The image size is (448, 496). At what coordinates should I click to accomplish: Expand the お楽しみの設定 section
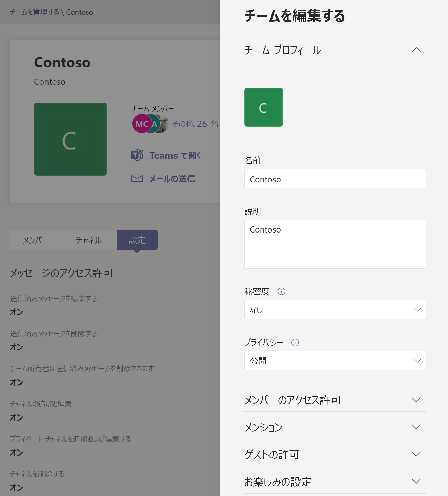[335, 482]
